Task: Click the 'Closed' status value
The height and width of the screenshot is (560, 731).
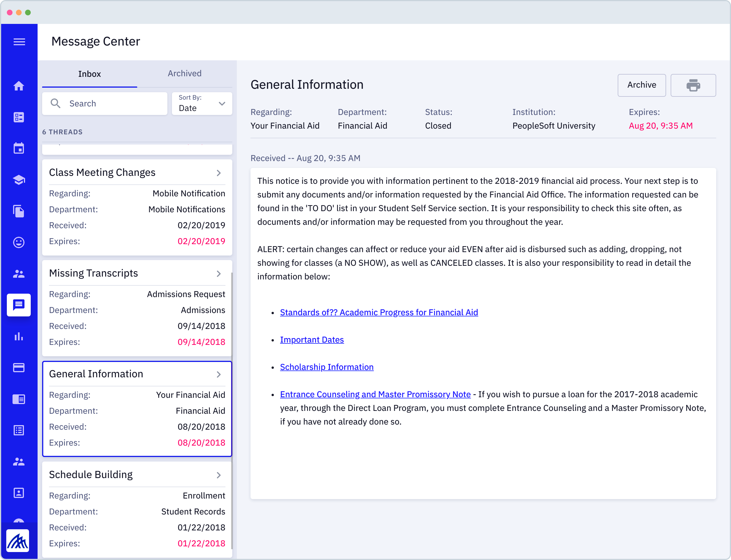Action: (x=438, y=126)
